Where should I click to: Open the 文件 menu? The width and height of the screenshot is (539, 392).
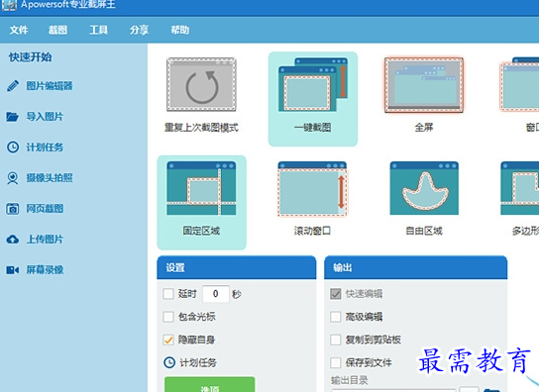(x=19, y=30)
